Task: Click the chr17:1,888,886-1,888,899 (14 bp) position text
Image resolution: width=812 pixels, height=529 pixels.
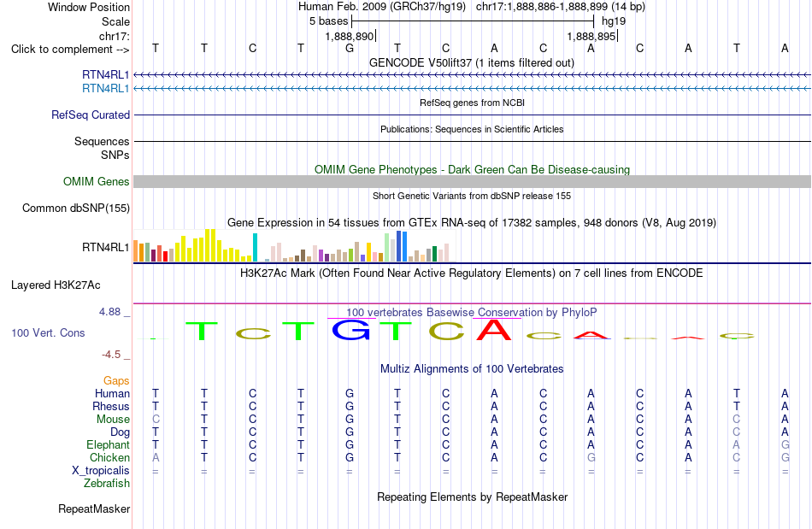Action: click(561, 7)
